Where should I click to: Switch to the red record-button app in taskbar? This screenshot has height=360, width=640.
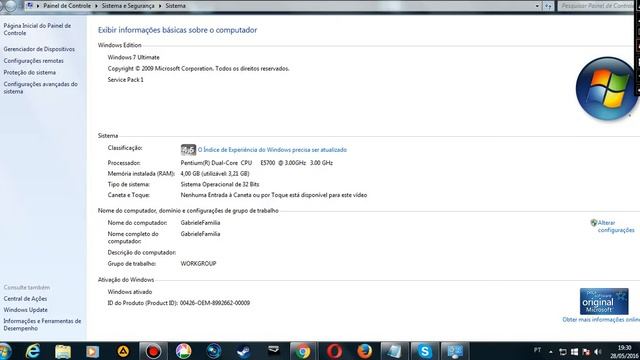point(153,351)
